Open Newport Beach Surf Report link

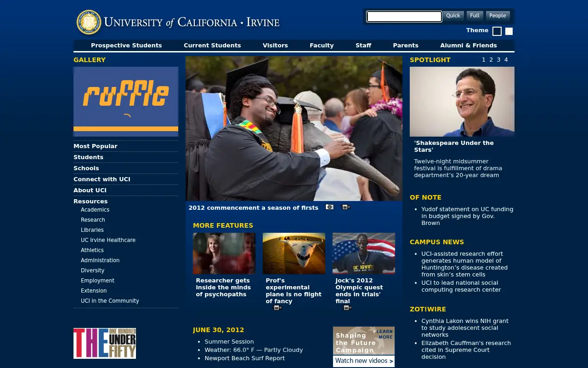point(245,358)
